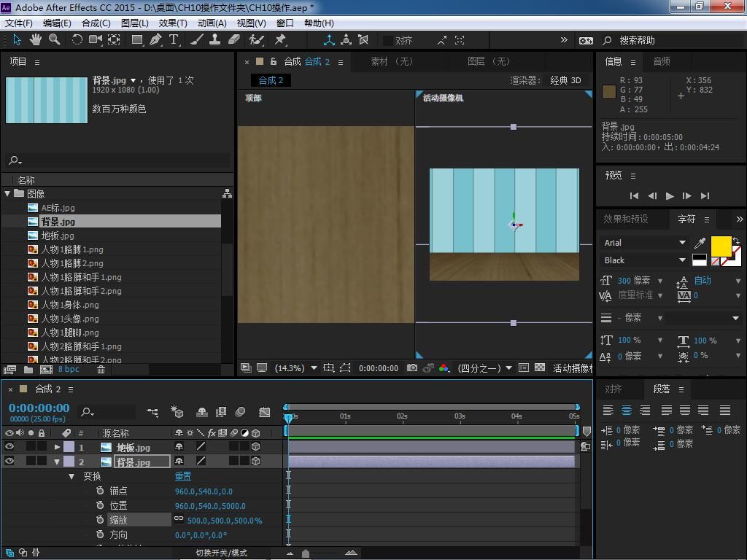Collapse the 图像 folder
The height and width of the screenshot is (560, 747).
click(7, 194)
